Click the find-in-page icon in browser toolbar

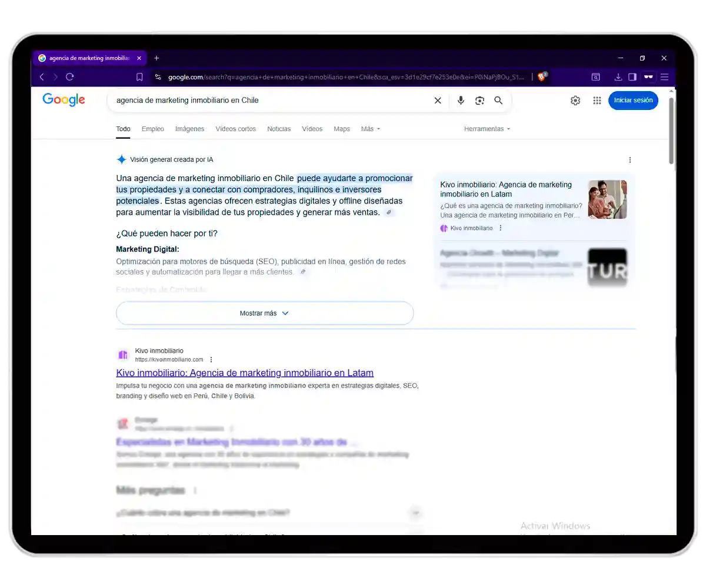pyautogui.click(x=595, y=77)
